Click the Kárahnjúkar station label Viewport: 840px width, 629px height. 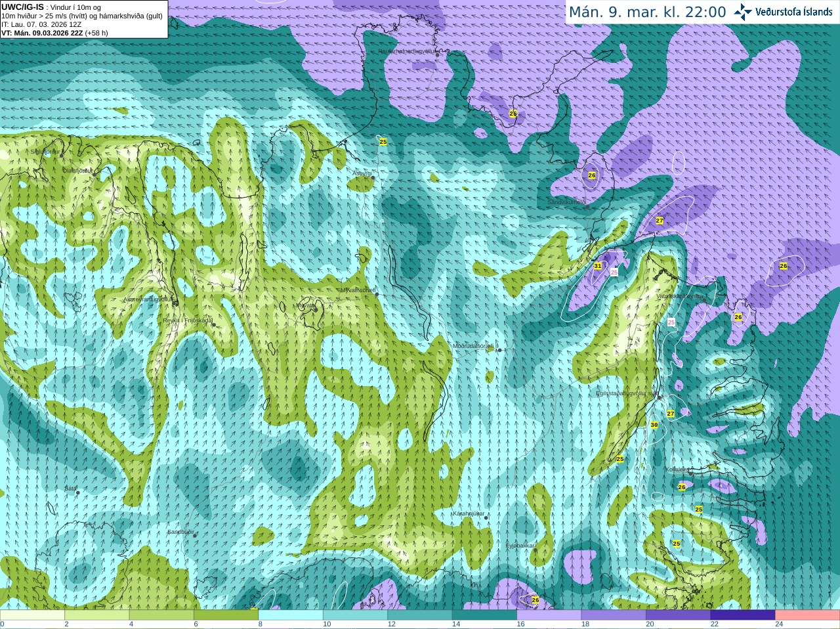469,513
